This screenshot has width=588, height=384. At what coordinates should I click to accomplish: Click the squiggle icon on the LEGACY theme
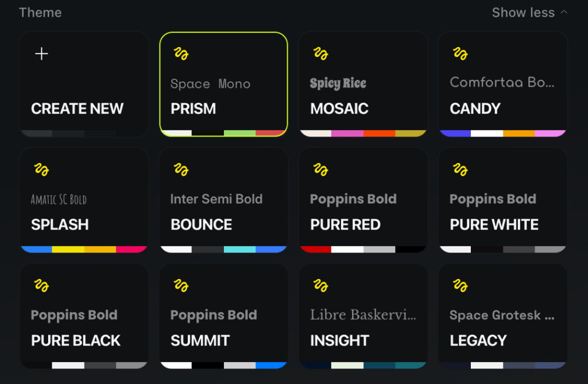pyautogui.click(x=461, y=285)
